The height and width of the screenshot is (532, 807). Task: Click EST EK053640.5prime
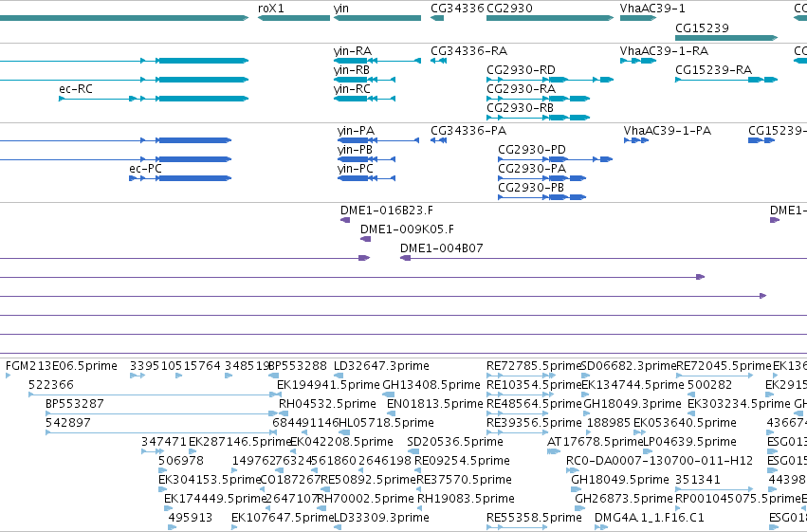tap(639, 432)
